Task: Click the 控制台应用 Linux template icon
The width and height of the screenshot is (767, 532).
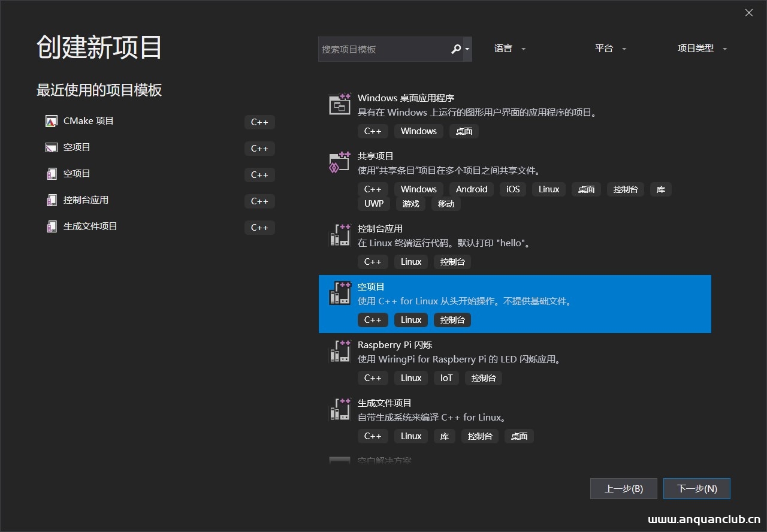Action: point(339,235)
